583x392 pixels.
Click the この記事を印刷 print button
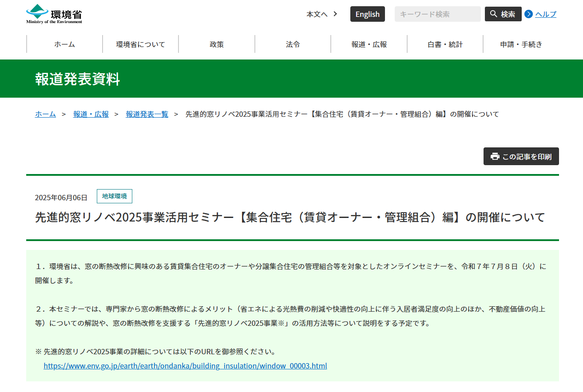pyautogui.click(x=521, y=156)
